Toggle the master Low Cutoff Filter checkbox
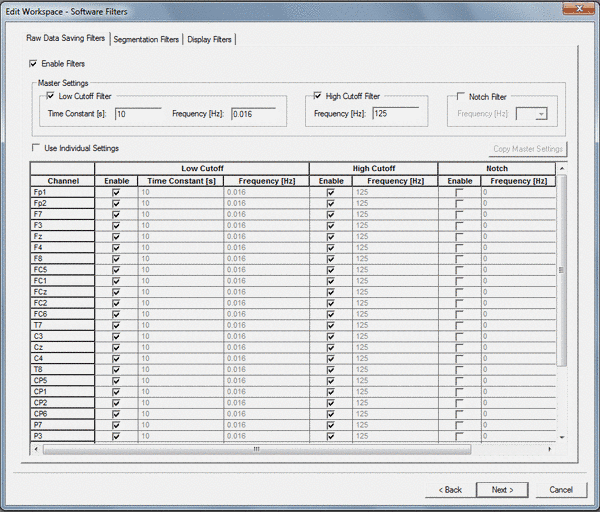 pyautogui.click(x=51, y=96)
